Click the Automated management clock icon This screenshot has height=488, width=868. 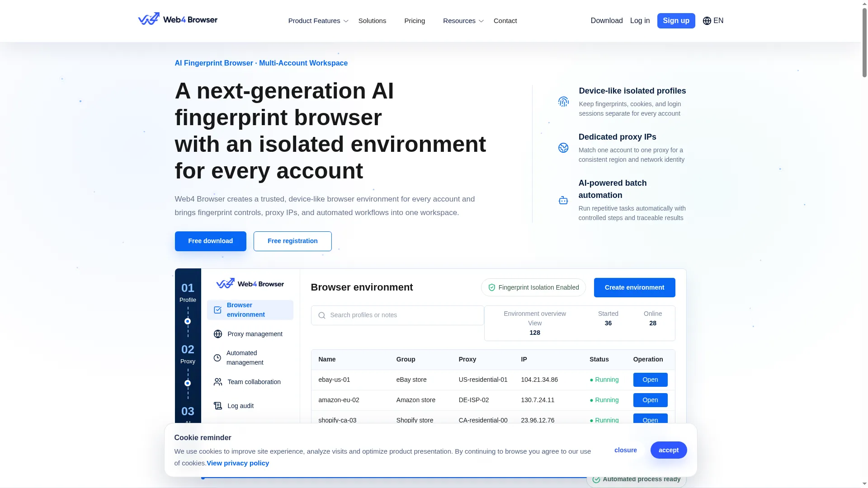click(x=217, y=358)
